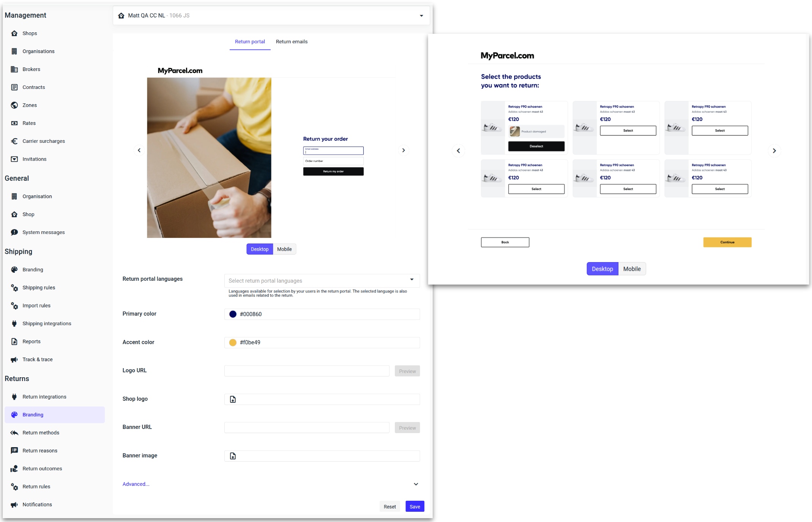Screen dimensions: 812x522
Task: Click the Return outcomes icon
Action: coord(14,468)
